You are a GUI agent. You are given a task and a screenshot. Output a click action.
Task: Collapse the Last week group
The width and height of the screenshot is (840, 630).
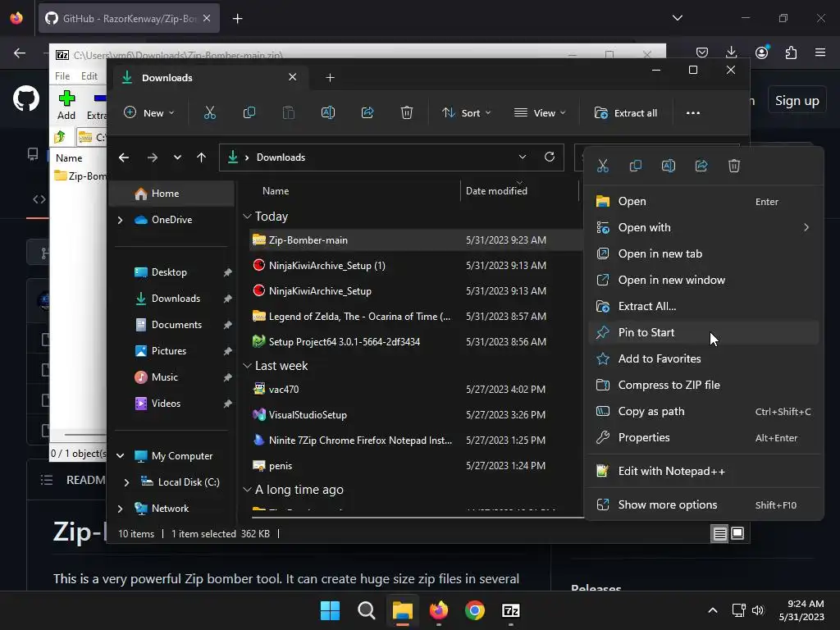click(247, 366)
